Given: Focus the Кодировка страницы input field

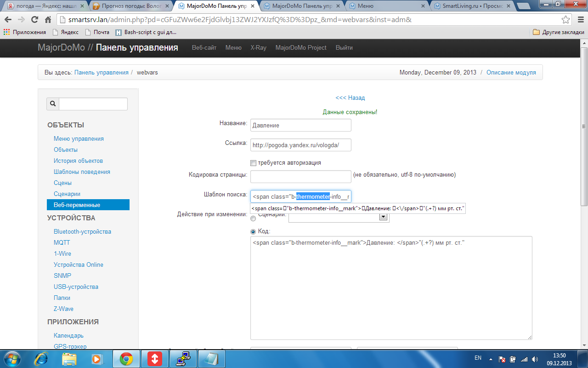Looking at the screenshot, I should click(x=301, y=177).
